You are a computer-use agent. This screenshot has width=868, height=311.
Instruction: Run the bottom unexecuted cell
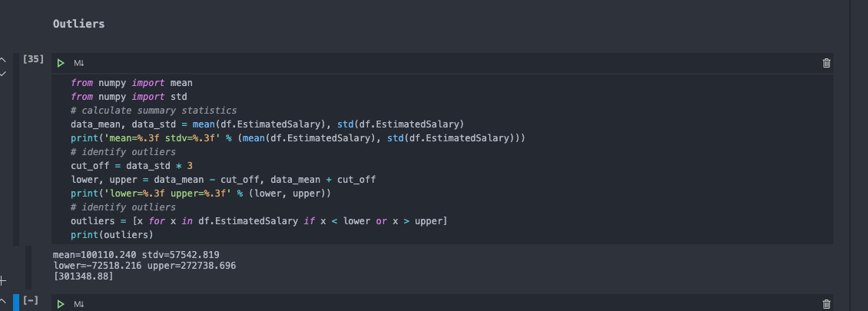coord(61,304)
